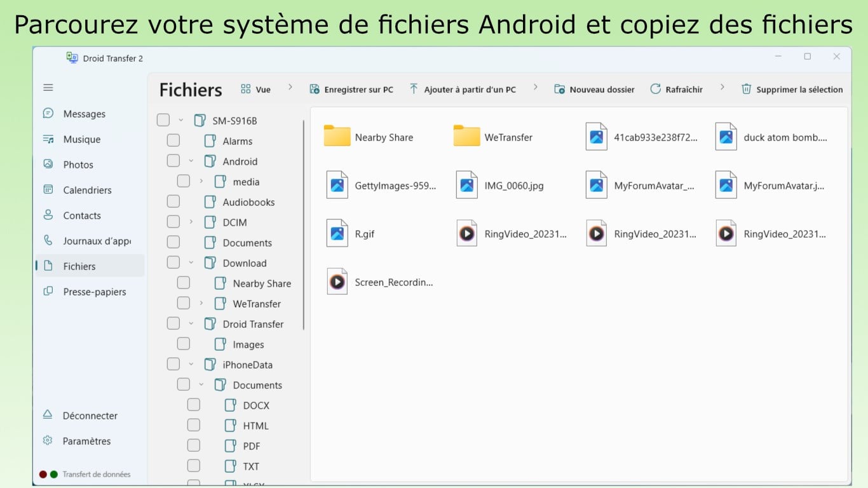Open the hamburger navigation menu
The image size is (868, 488).
[x=48, y=88]
